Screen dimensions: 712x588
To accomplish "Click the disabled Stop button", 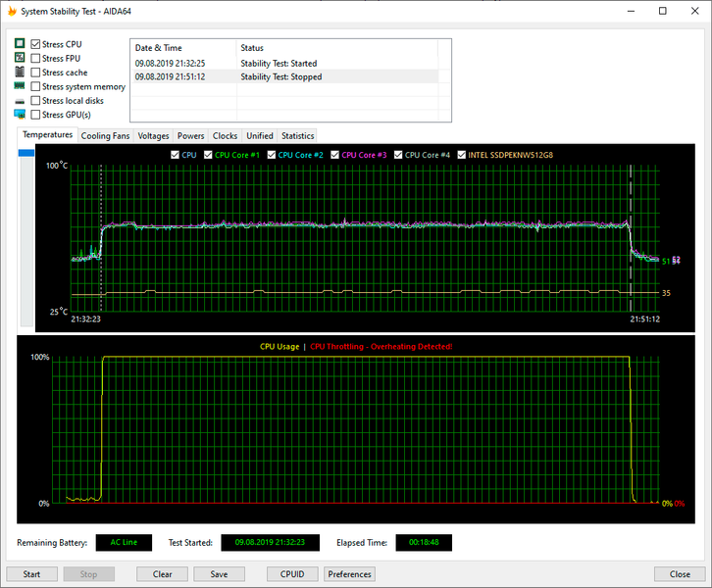I will [88, 574].
